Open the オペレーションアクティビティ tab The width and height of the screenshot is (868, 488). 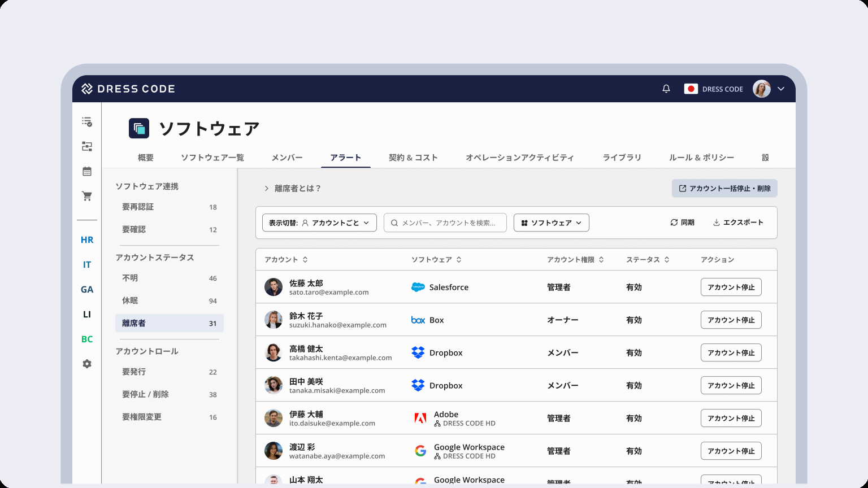(x=520, y=158)
